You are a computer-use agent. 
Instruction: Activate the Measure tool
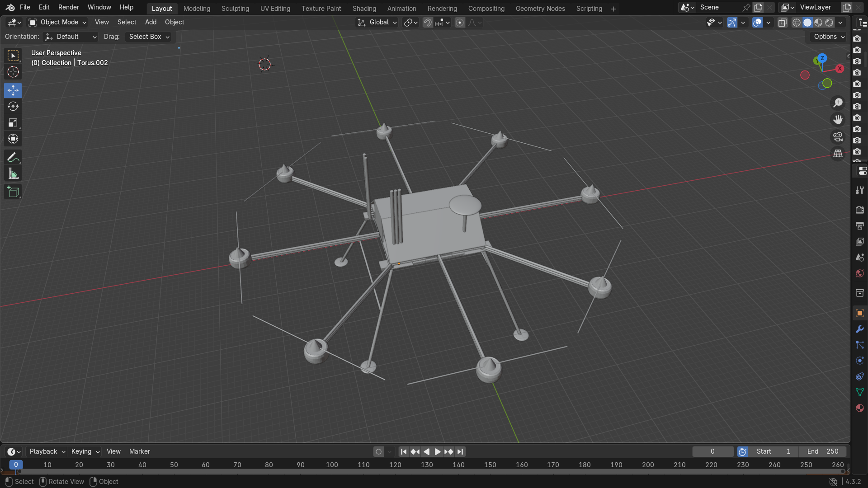[x=13, y=173]
